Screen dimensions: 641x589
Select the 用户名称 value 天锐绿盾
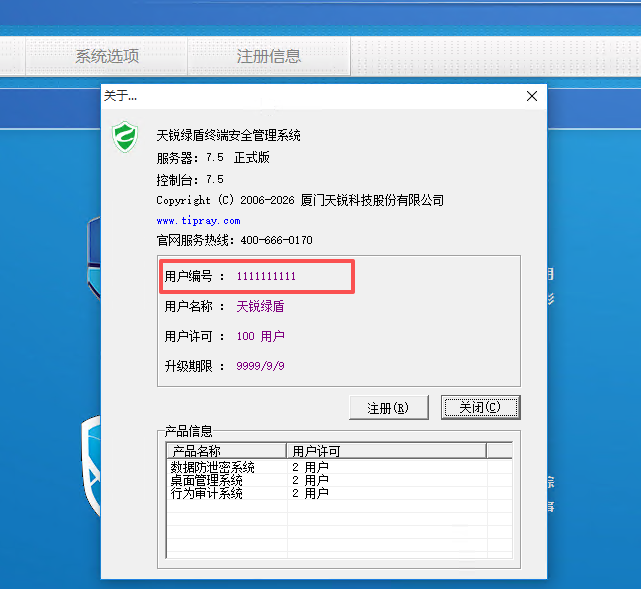260,306
